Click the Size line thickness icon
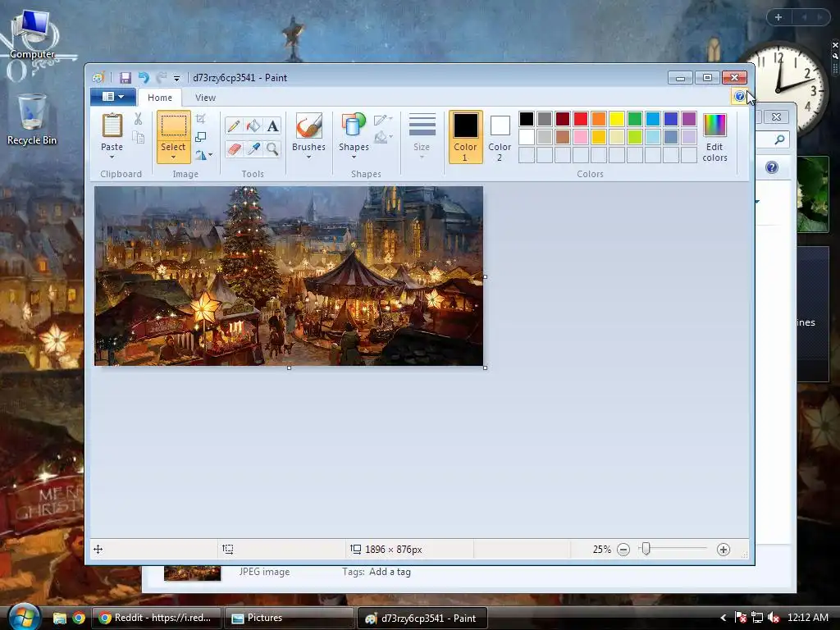The width and height of the screenshot is (840, 630). [x=422, y=125]
